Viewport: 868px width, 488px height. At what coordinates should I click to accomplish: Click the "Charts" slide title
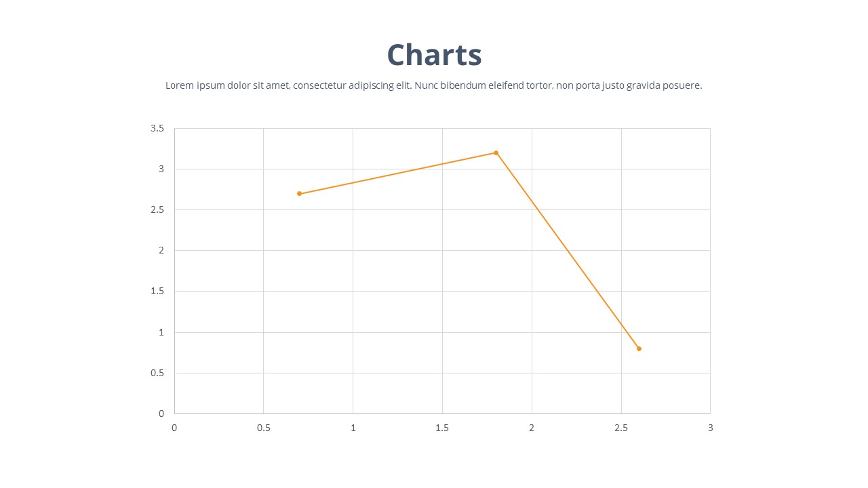(434, 55)
